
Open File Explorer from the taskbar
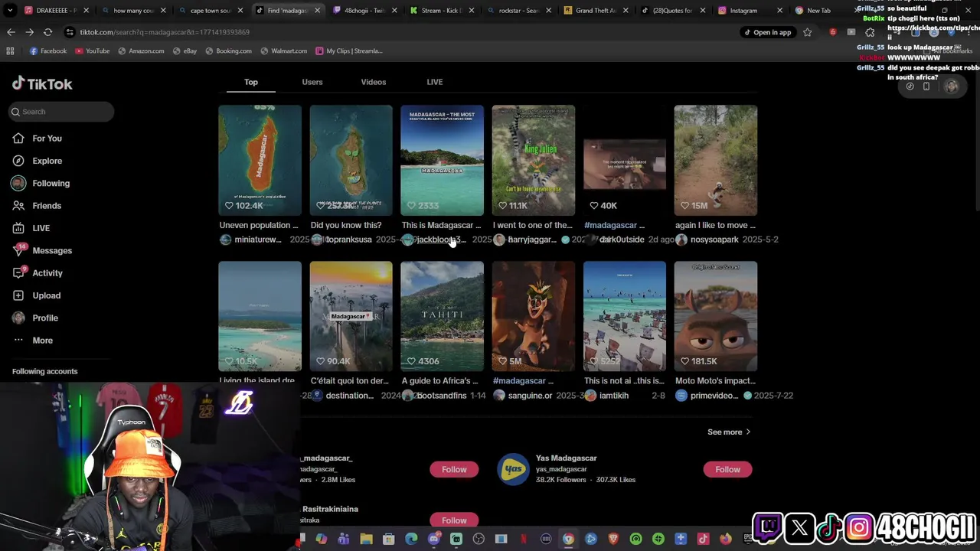click(366, 540)
